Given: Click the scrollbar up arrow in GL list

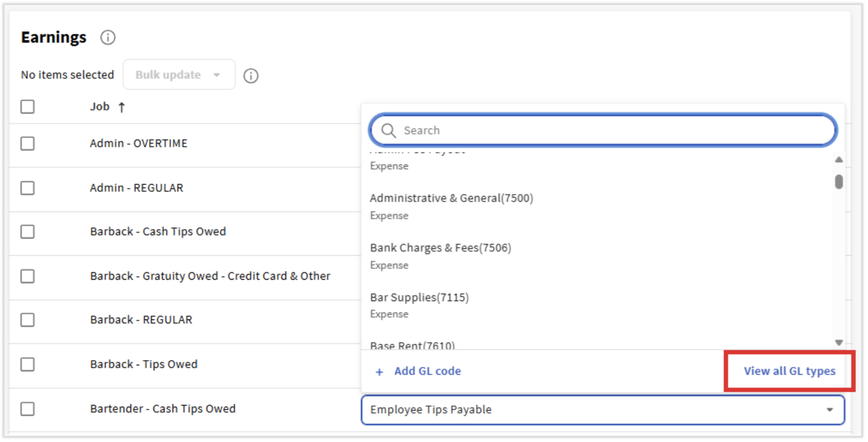Looking at the screenshot, I should click(x=839, y=159).
